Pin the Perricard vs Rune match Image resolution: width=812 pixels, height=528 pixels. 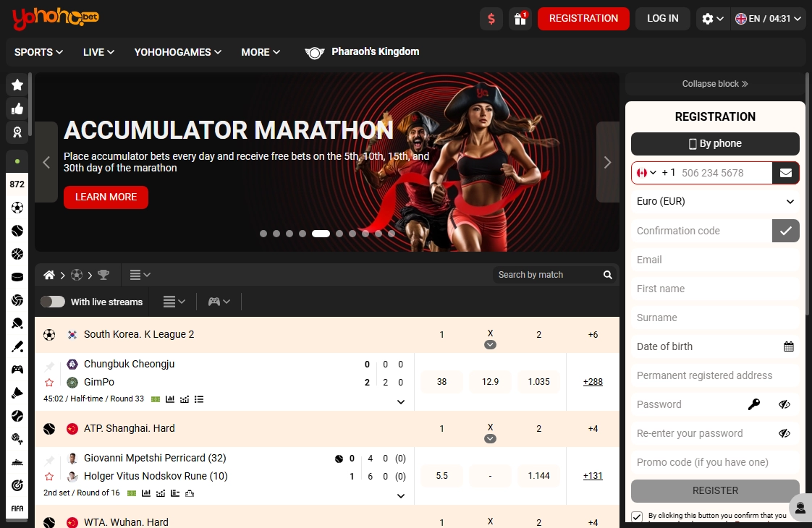tap(49, 460)
